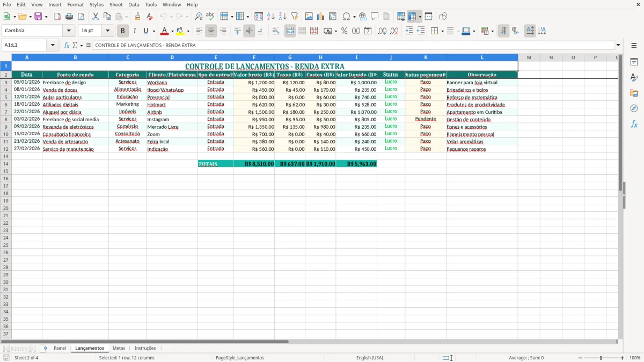Click Clear Direct Formatting icon
The image size is (644, 362).
tap(149, 17)
